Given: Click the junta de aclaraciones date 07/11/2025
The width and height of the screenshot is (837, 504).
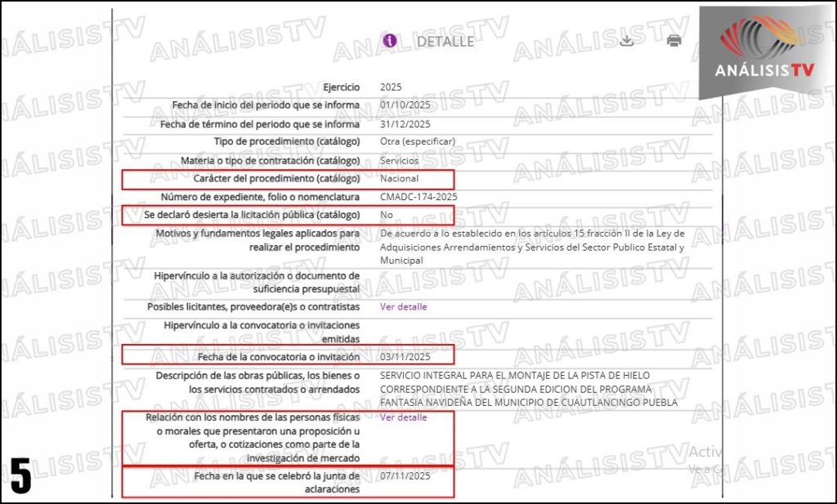Looking at the screenshot, I should [405, 475].
